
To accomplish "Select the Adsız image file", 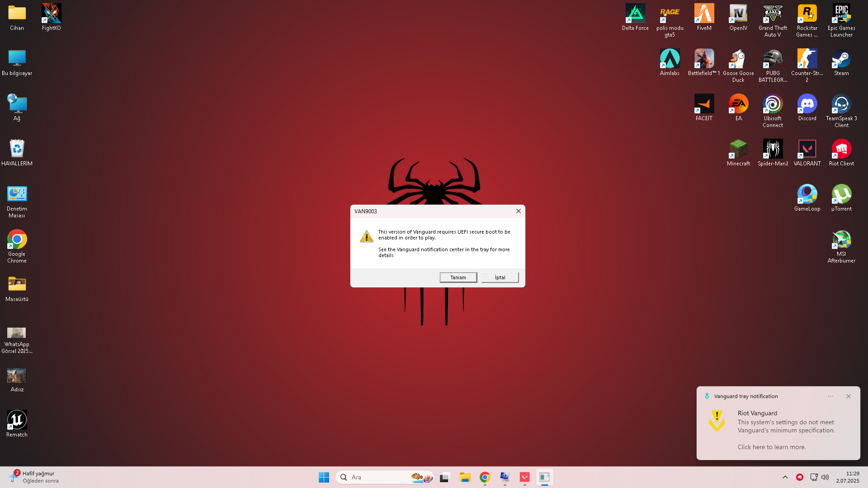I will click(x=17, y=380).
